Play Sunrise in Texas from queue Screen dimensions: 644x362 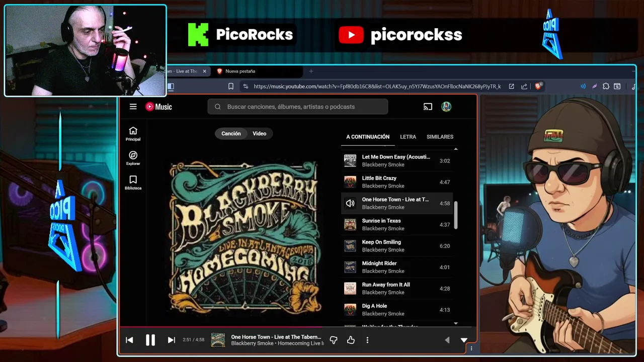click(397, 225)
